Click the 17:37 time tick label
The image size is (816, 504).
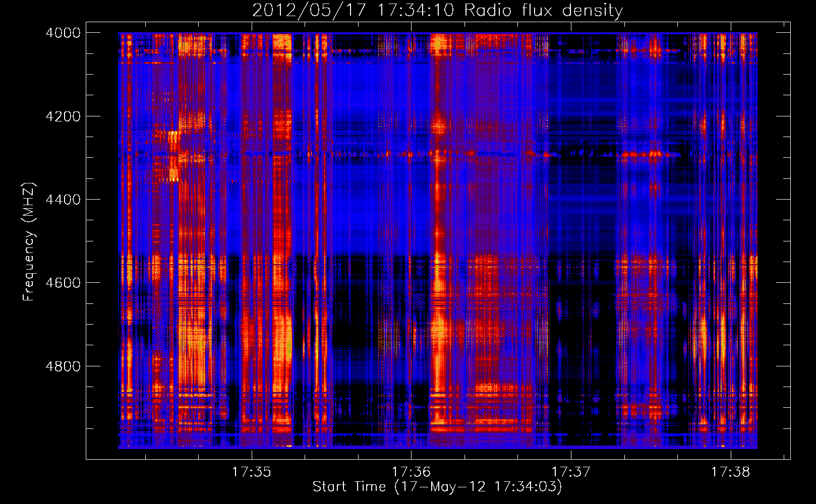pyautogui.click(x=571, y=472)
